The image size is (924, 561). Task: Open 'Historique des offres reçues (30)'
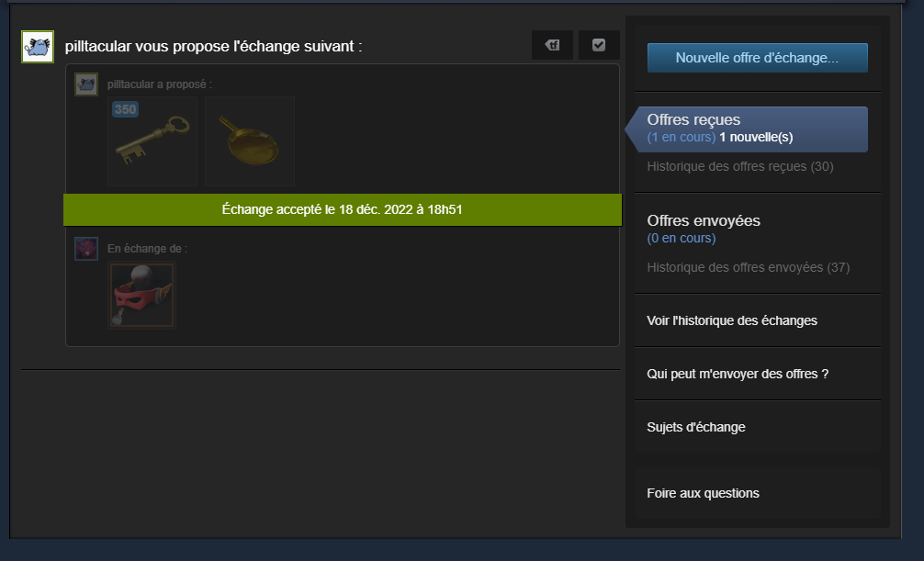pos(740,166)
